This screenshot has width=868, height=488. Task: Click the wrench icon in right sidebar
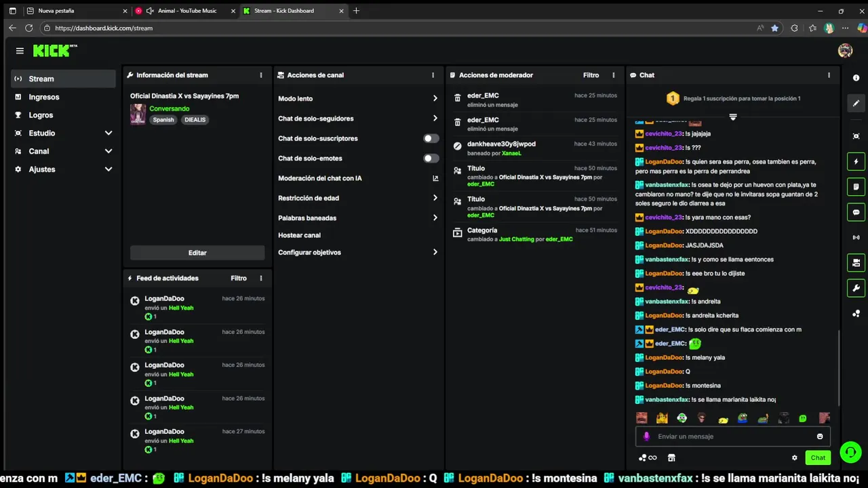click(x=856, y=288)
